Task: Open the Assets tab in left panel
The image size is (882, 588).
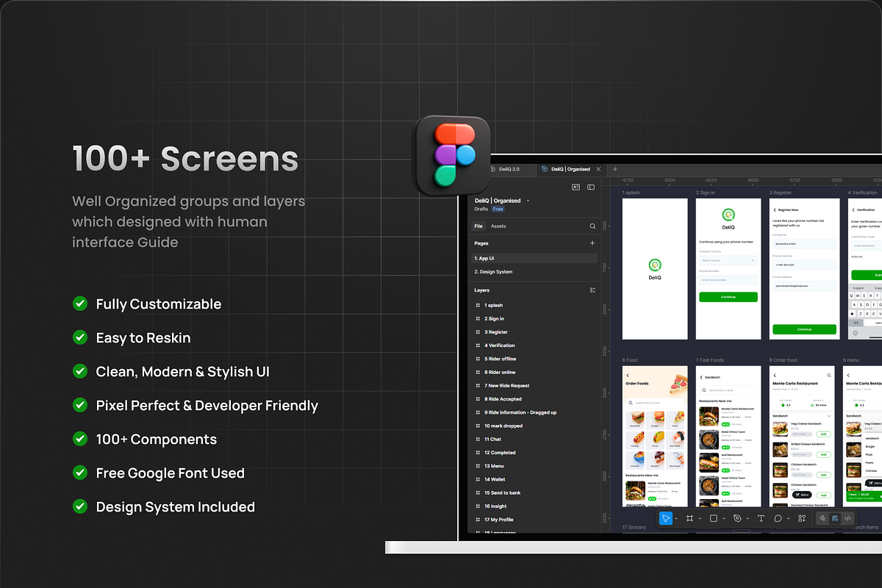Action: [498, 226]
